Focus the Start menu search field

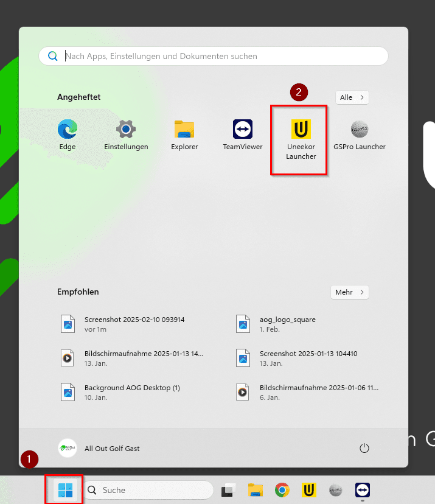click(214, 56)
